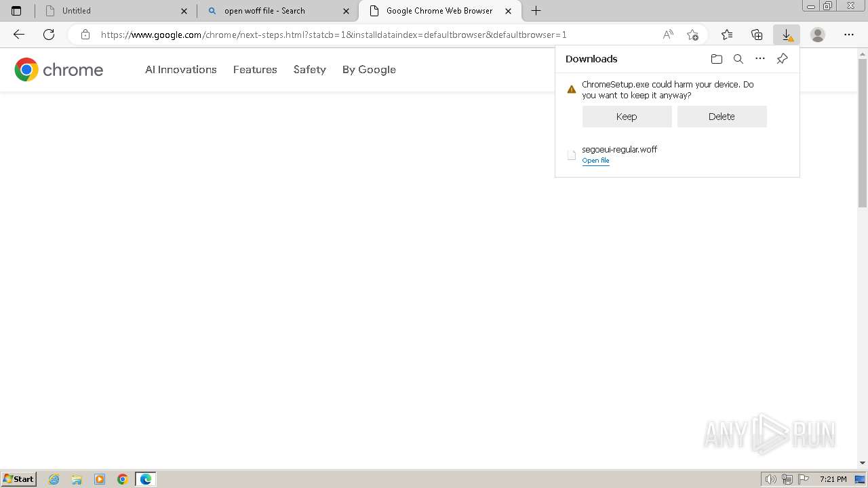Toggle the Downloads toolbar button
Viewport: 868px width, 488px height.
click(787, 35)
